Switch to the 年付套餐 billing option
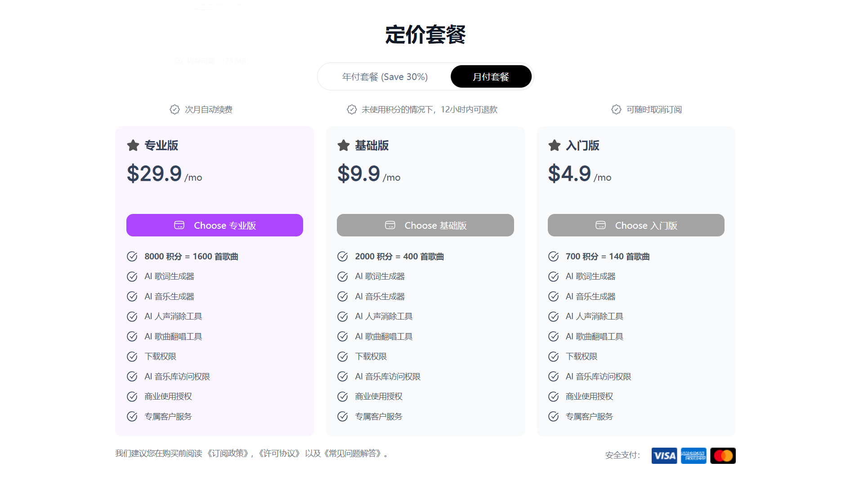Screen dimensions: 868x498 tap(385, 76)
